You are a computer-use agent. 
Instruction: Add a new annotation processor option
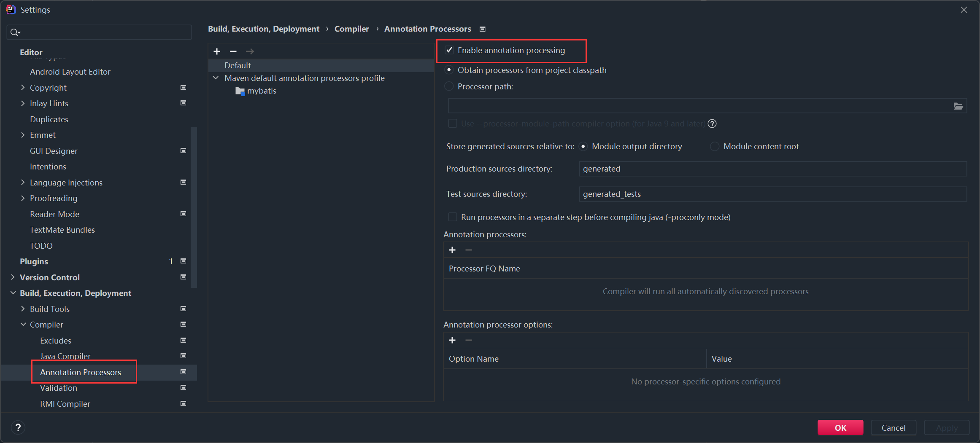452,340
